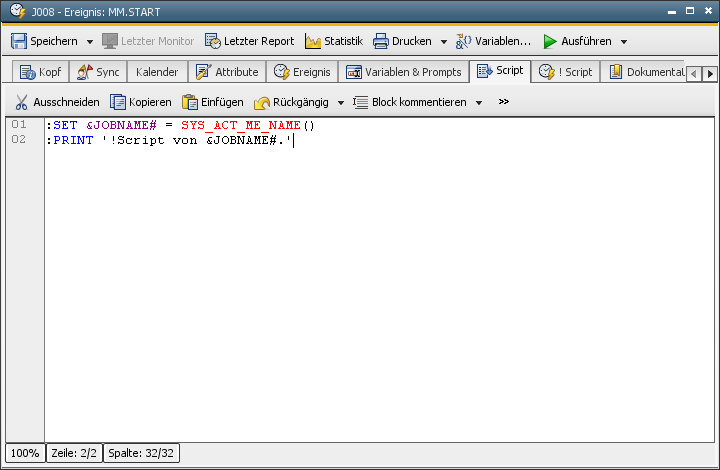Viewport: 720px width, 470px height.
Task: Click the :SET keyword in line 01
Action: [62, 125]
